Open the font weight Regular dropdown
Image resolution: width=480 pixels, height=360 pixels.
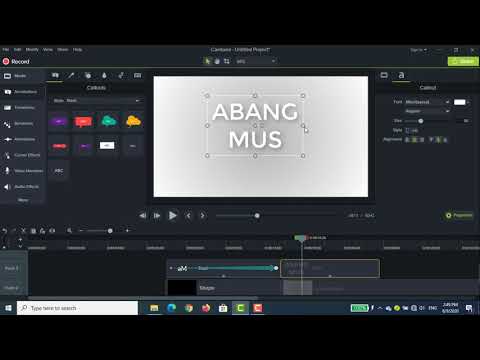pyautogui.click(x=427, y=111)
